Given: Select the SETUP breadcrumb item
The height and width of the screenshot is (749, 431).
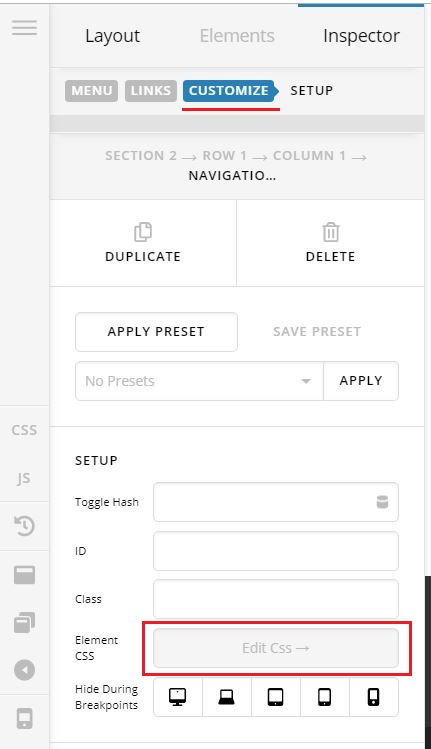Looking at the screenshot, I should pyautogui.click(x=312, y=90).
